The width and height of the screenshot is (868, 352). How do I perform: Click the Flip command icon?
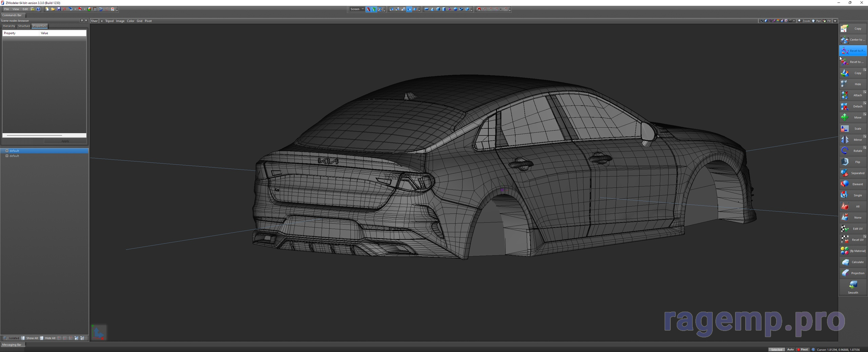[845, 162]
